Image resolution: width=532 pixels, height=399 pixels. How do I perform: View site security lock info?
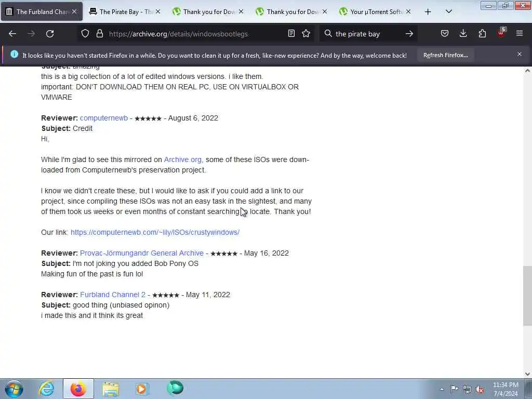click(x=99, y=34)
